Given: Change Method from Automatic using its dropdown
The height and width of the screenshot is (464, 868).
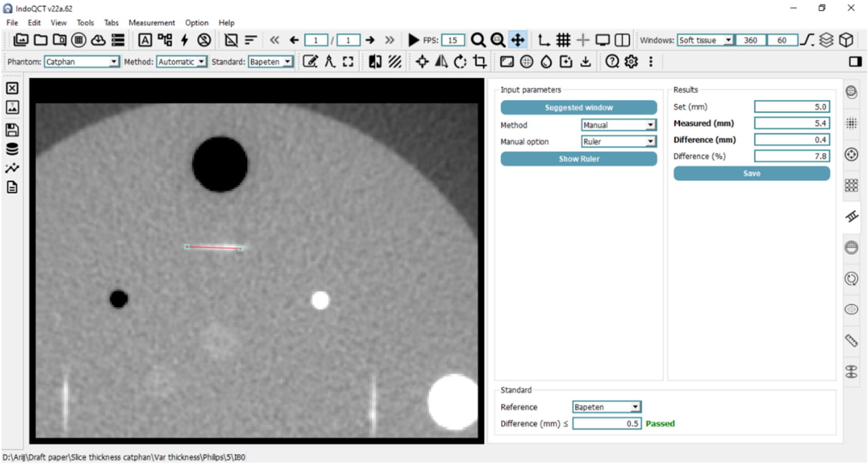Looking at the screenshot, I should click(x=201, y=62).
